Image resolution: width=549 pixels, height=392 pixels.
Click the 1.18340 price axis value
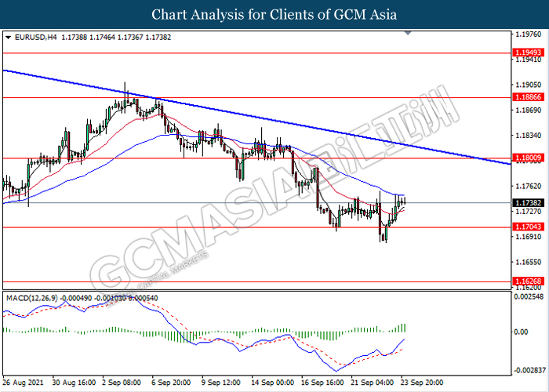point(528,136)
